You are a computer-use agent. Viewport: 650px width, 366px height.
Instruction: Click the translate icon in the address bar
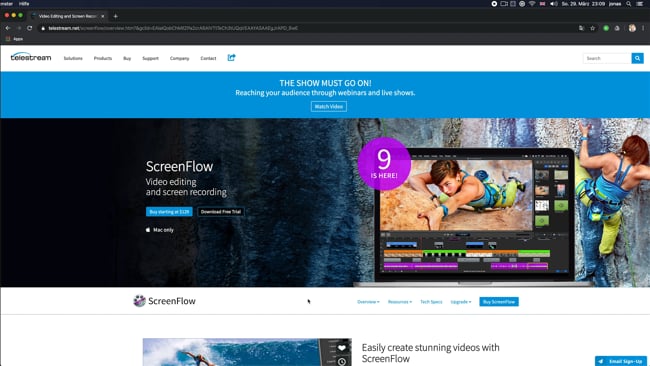(x=581, y=28)
